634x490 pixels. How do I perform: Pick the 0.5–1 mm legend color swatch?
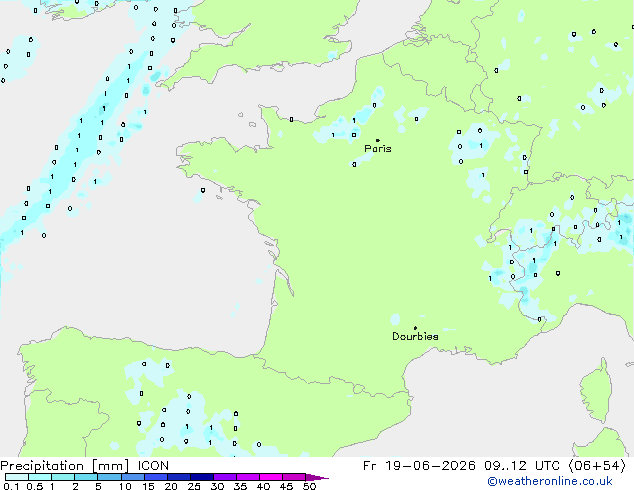pyautogui.click(x=40, y=477)
